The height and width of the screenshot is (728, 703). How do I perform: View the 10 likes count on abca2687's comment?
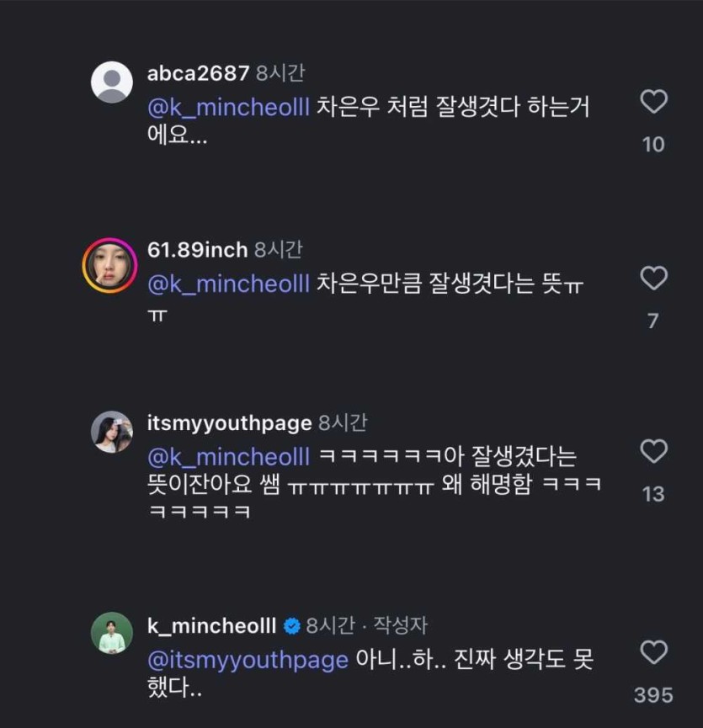[653, 145]
